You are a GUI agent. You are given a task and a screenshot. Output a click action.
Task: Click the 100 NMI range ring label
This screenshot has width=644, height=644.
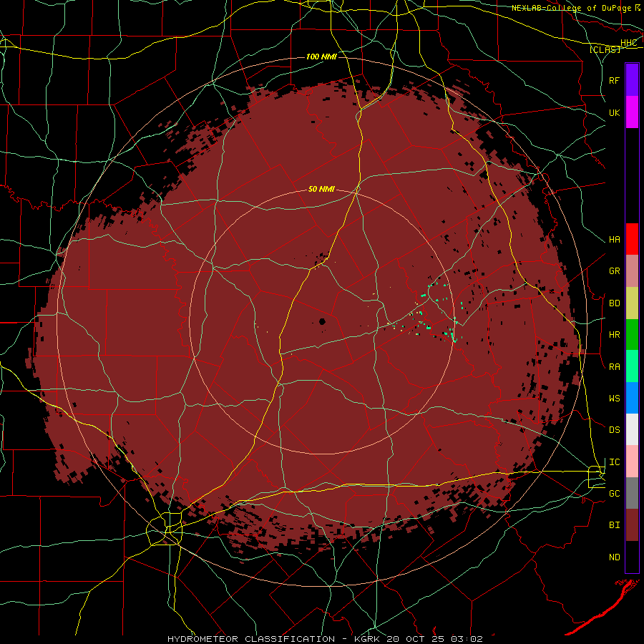(x=321, y=57)
